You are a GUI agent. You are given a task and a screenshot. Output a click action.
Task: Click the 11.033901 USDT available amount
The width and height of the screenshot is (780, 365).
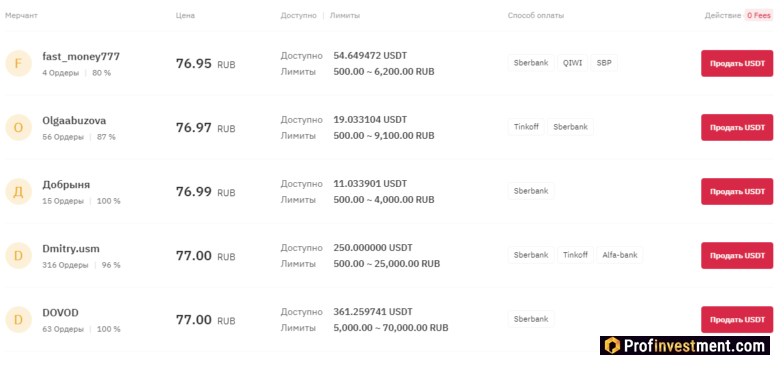(x=370, y=184)
